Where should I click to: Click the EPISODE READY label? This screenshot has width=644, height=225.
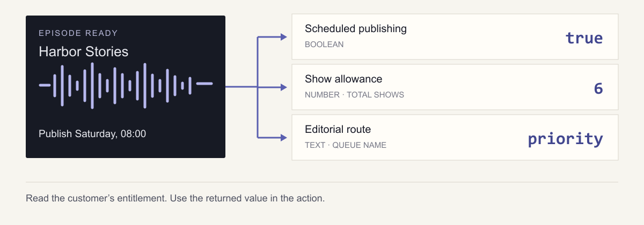[x=78, y=33]
